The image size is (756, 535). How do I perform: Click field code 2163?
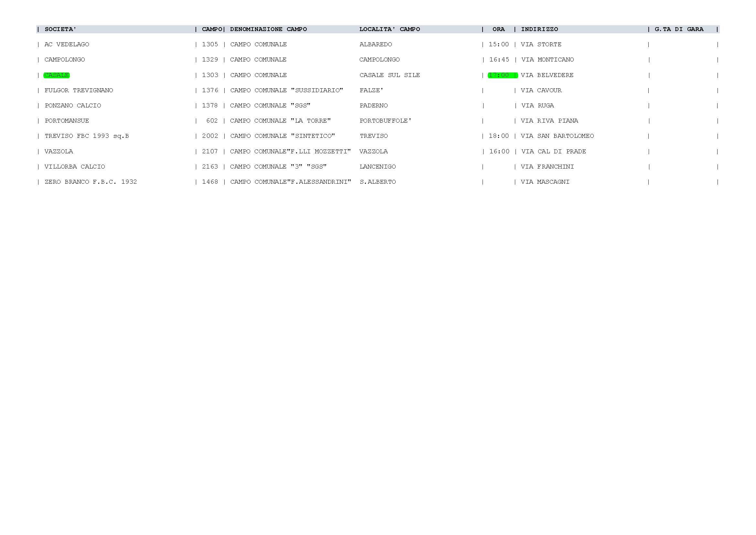(x=210, y=167)
